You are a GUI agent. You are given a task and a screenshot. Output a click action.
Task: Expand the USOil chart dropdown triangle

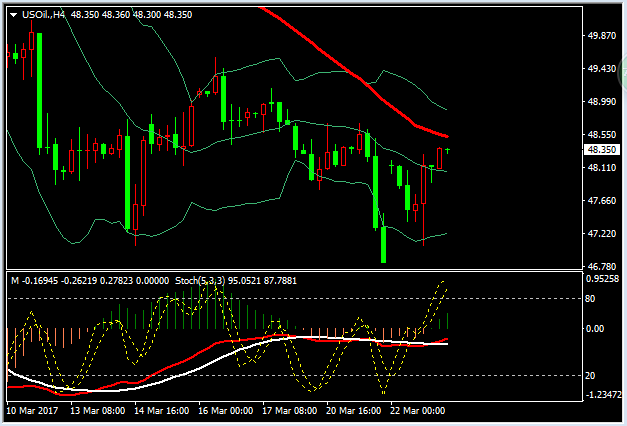(14, 15)
